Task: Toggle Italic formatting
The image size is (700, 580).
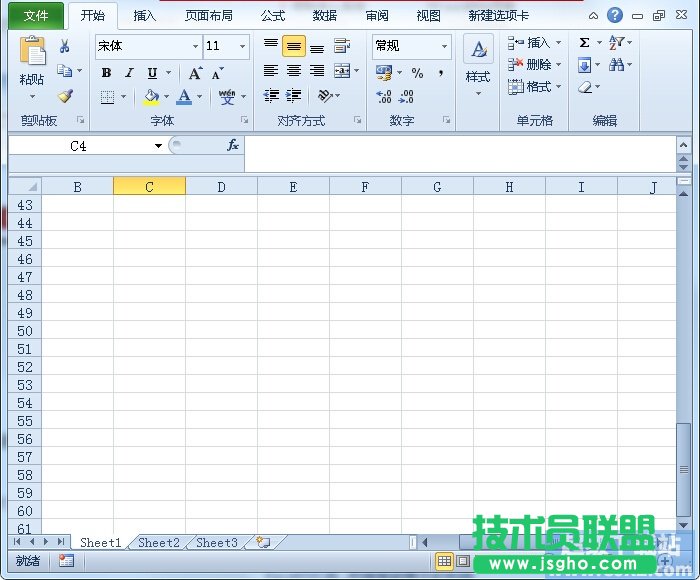Action: (129, 73)
